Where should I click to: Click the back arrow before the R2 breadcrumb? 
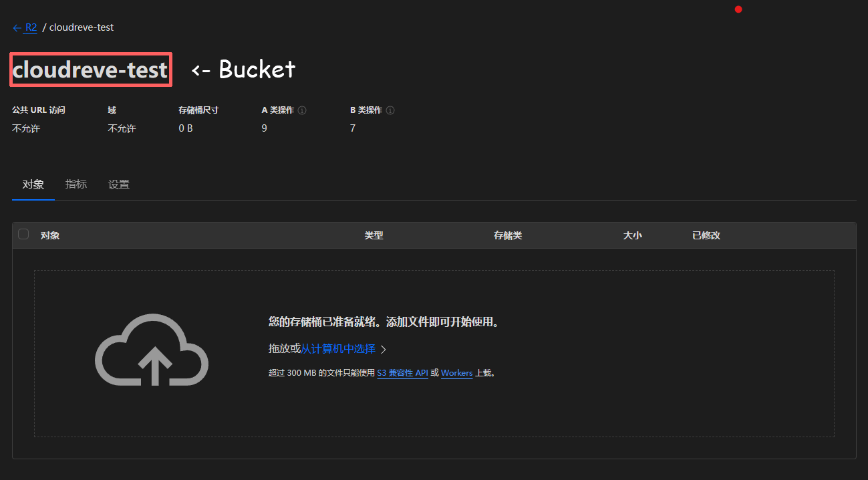point(17,27)
